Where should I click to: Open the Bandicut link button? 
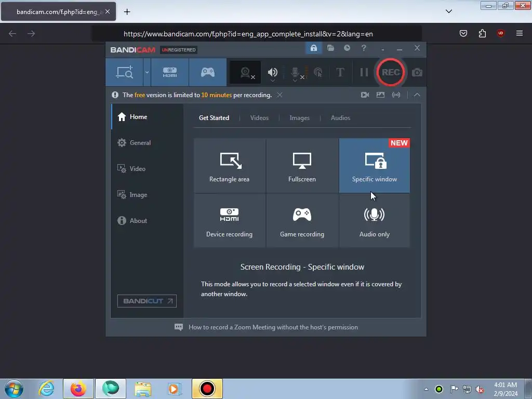[147, 301]
